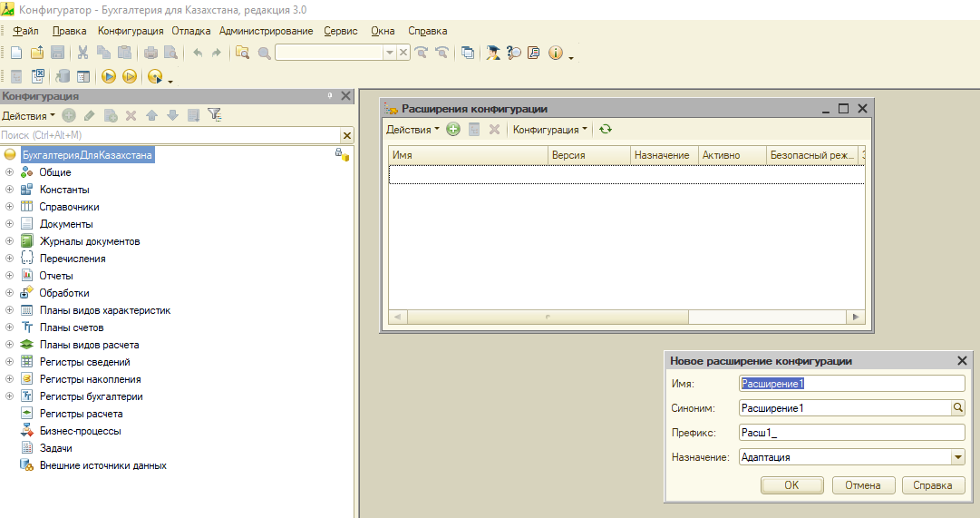Click the Redo arrow icon
The image size is (980, 518).
(217, 54)
